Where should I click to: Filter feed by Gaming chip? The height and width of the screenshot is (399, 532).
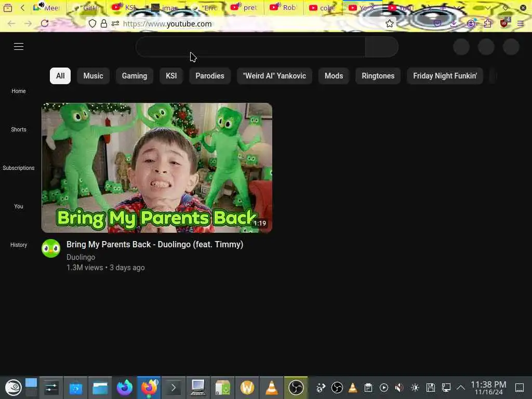click(x=135, y=76)
